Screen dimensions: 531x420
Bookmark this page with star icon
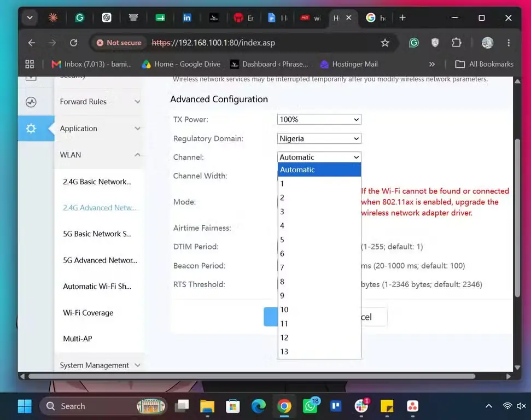[384, 43]
